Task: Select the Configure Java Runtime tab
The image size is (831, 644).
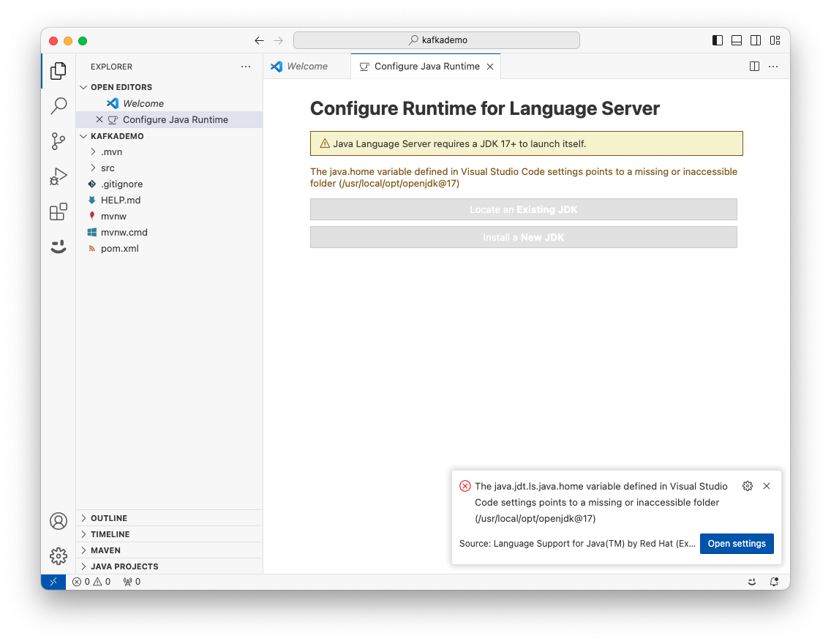Action: click(426, 67)
